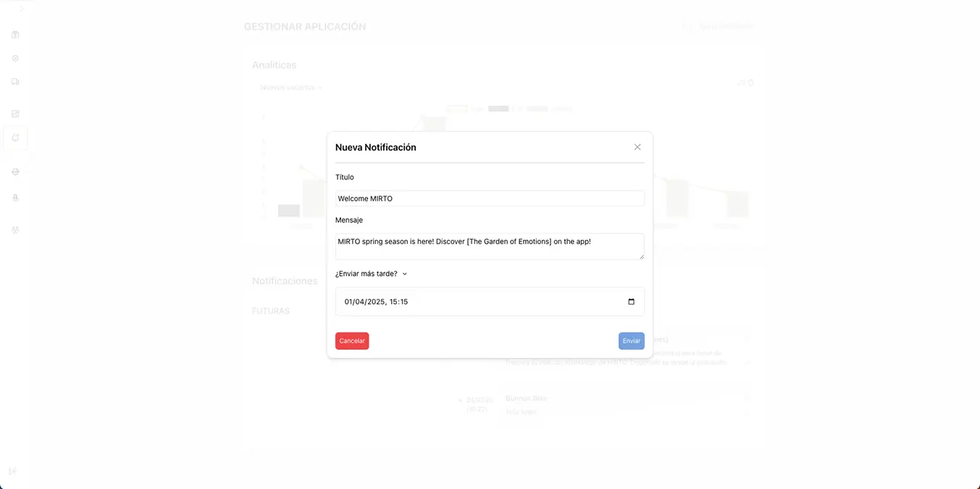
Task: Click the logout icon at sidebar bottom
Action: [12, 471]
